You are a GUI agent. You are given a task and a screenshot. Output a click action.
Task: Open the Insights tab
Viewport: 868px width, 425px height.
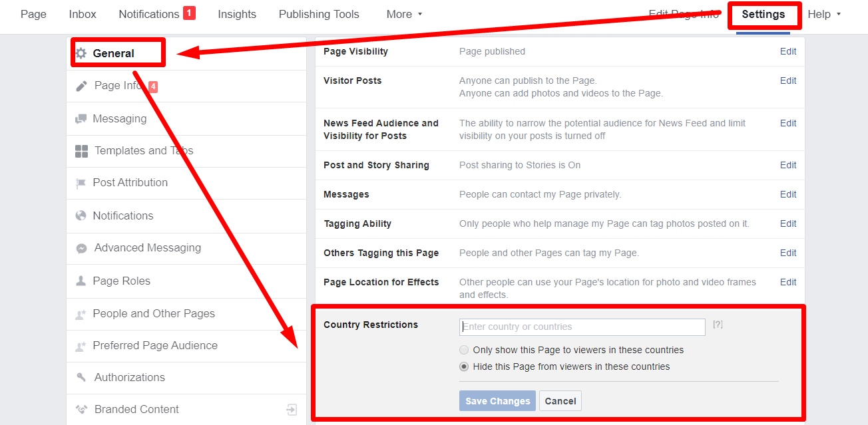(237, 14)
